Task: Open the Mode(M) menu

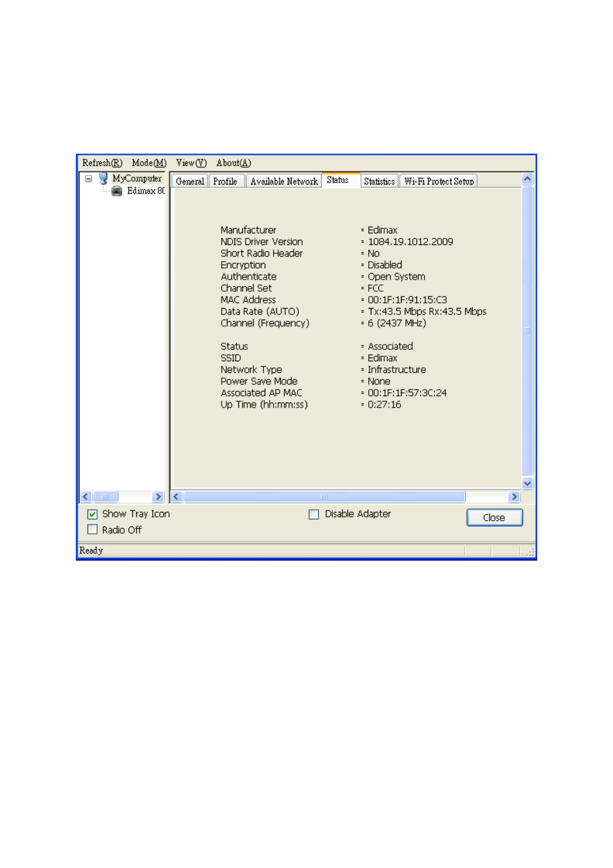Action: coord(149,163)
